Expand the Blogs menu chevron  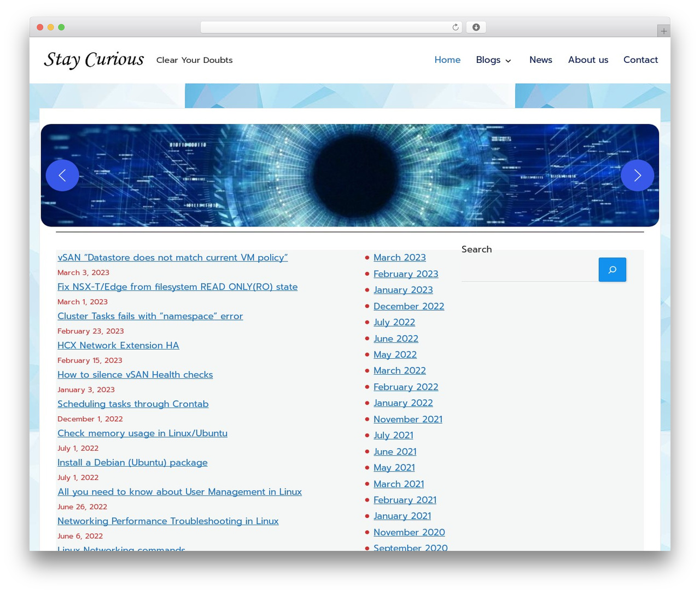click(x=508, y=61)
